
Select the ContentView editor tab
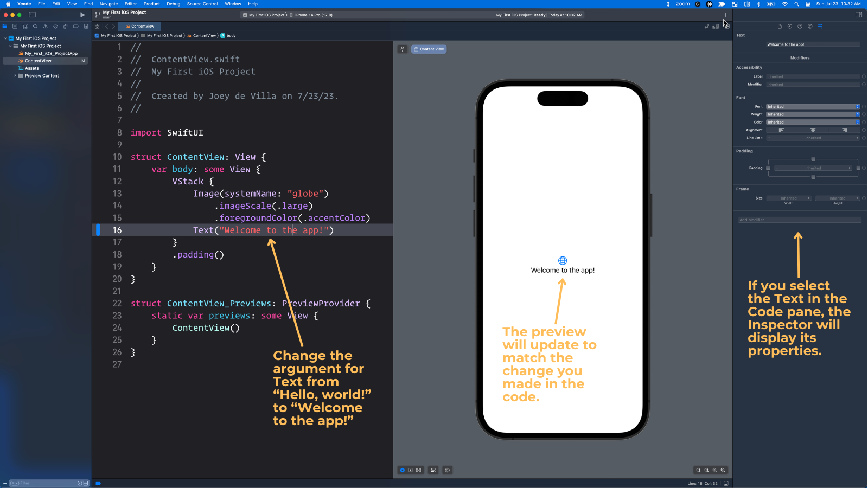pyautogui.click(x=139, y=26)
